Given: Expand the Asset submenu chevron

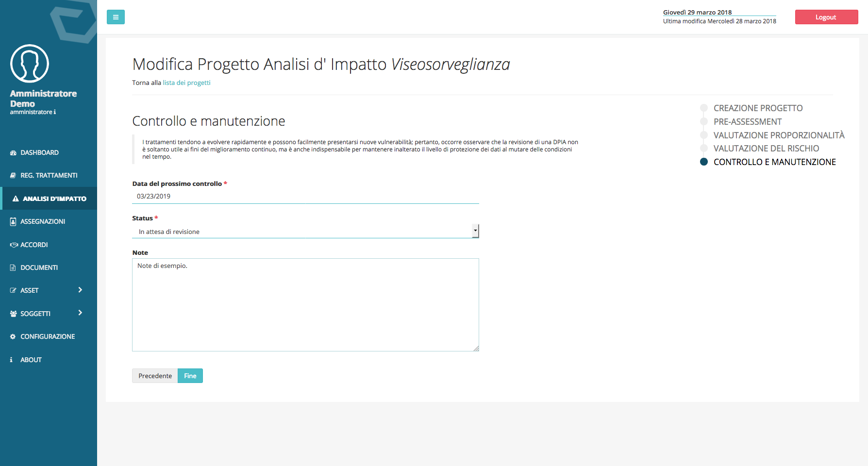Looking at the screenshot, I should click(80, 290).
